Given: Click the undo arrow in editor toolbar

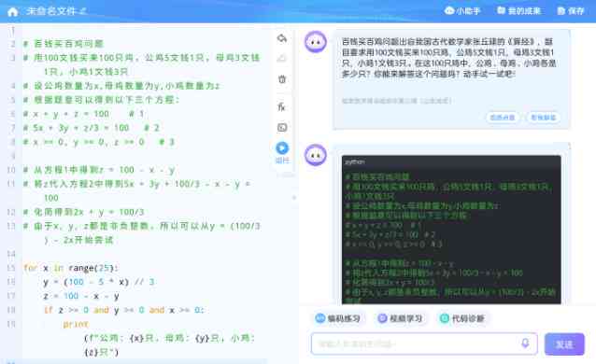Looking at the screenshot, I should pos(282,38).
